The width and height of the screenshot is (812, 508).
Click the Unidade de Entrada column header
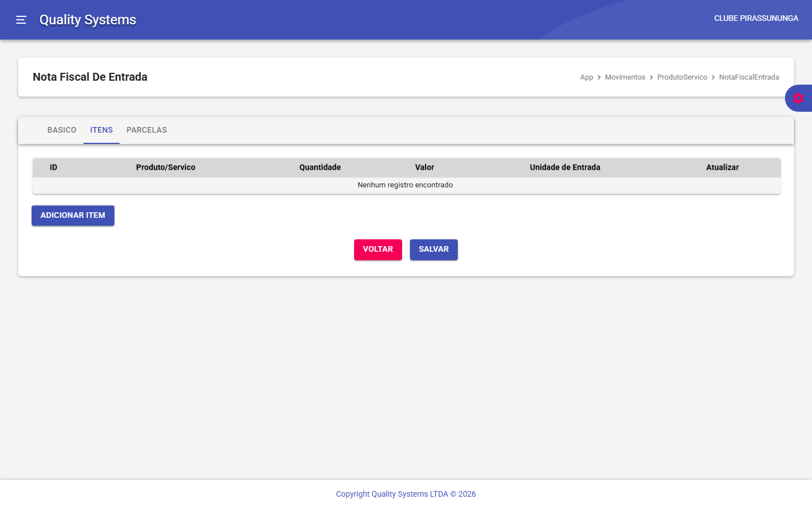pyautogui.click(x=565, y=168)
